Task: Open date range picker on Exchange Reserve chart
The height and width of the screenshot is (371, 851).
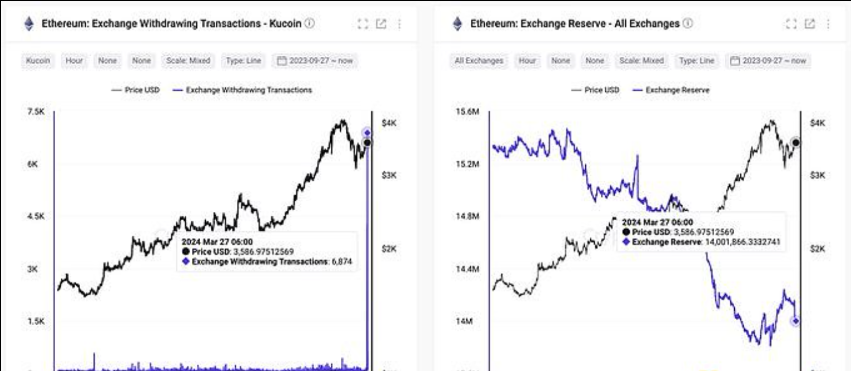Action: [x=769, y=61]
